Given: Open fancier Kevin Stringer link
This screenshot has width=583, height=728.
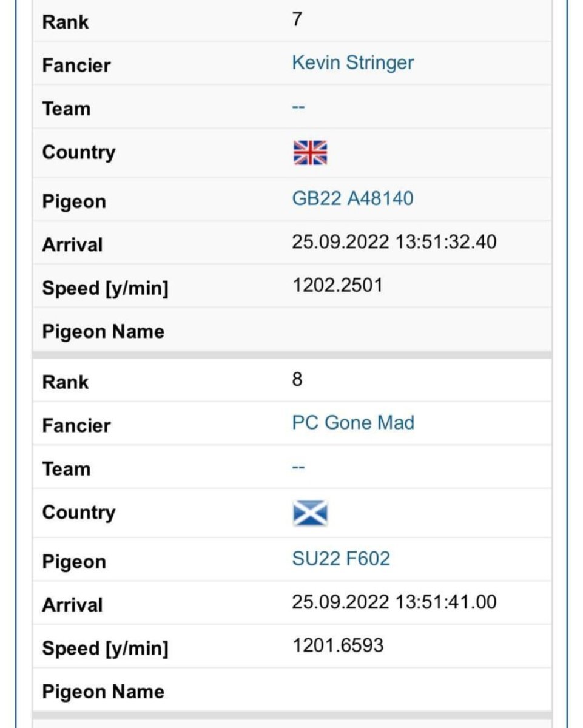Looking at the screenshot, I should 352,62.
